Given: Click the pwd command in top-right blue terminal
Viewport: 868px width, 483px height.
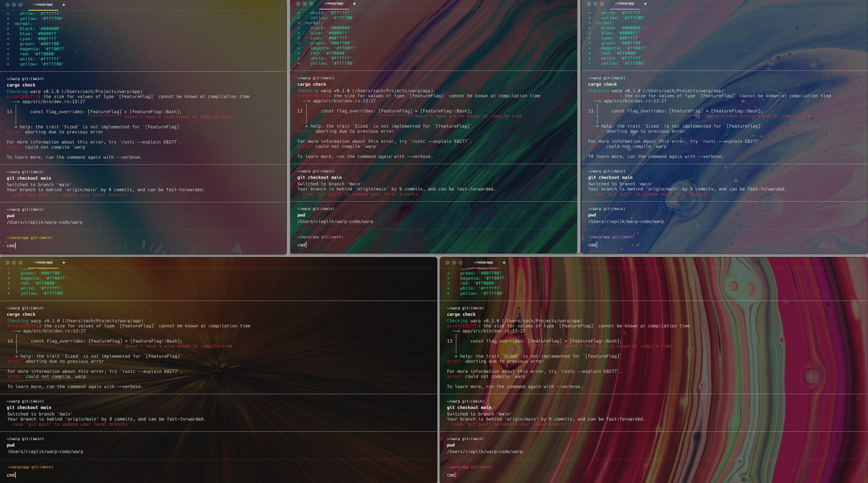Looking at the screenshot, I should click(x=592, y=215).
